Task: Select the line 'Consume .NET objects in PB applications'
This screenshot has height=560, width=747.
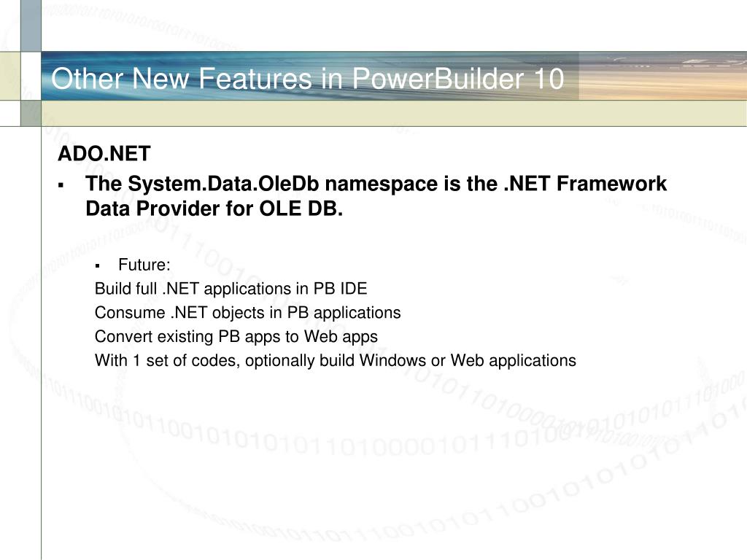Action: pyautogui.click(x=248, y=313)
